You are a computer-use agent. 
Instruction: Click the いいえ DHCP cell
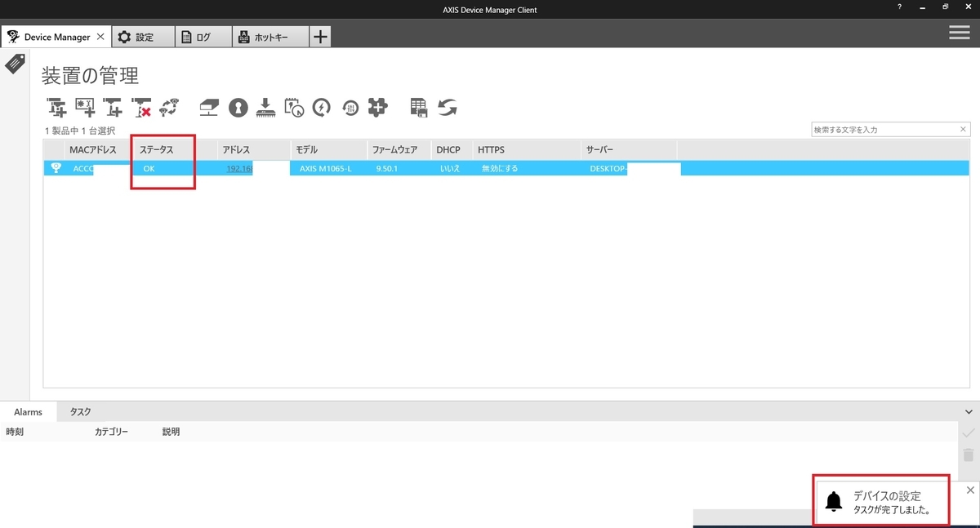coord(450,168)
